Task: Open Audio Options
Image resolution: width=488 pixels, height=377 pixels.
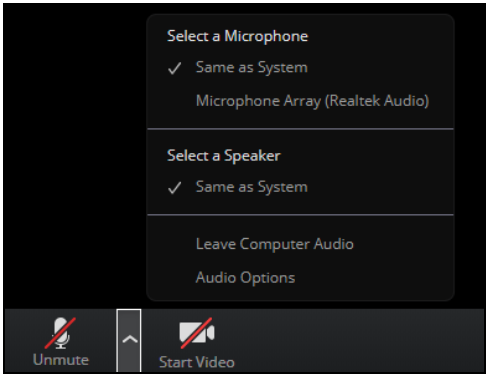Action: click(300, 278)
